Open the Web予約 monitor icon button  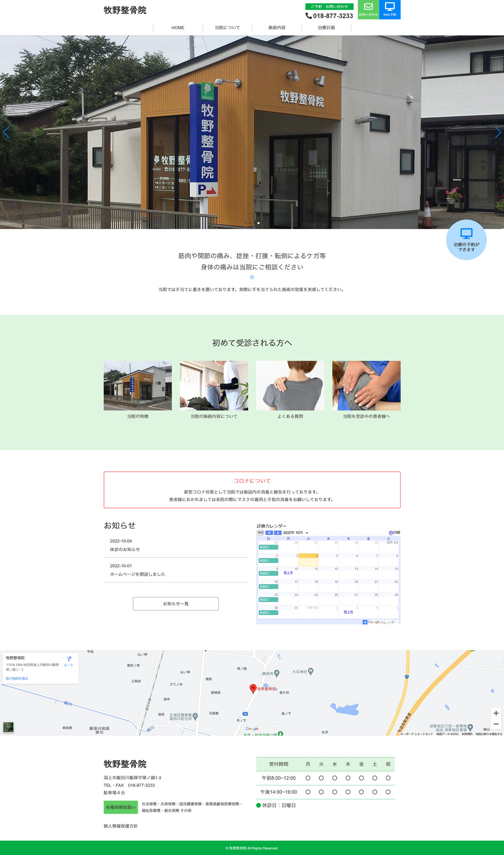(x=390, y=10)
